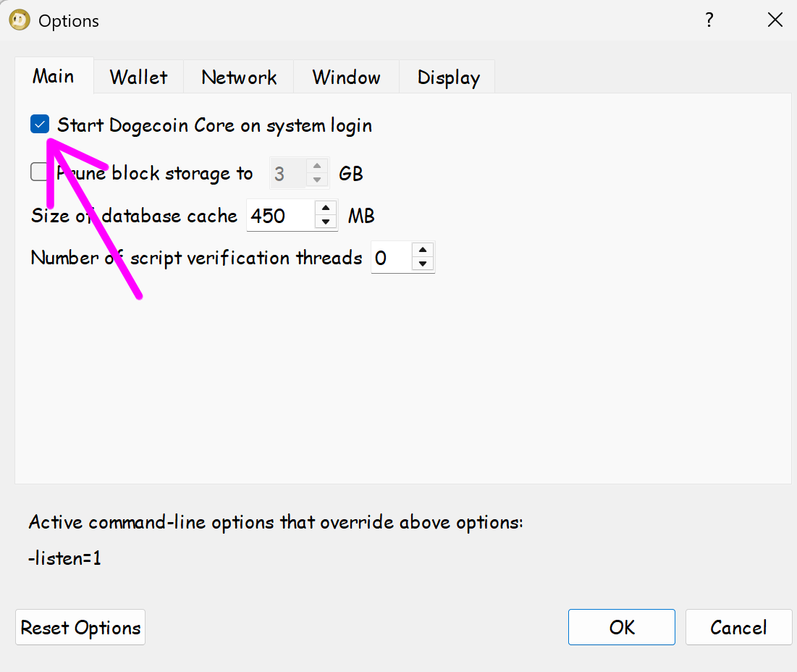
Task: Select the Window tab
Action: pos(346,77)
